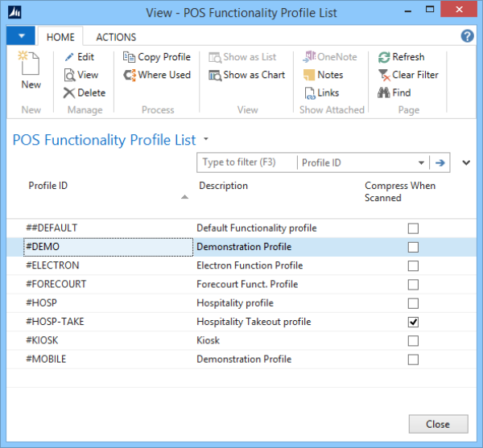483x448 pixels.
Task: Open the blue application menu dropdown
Action: pos(20,36)
